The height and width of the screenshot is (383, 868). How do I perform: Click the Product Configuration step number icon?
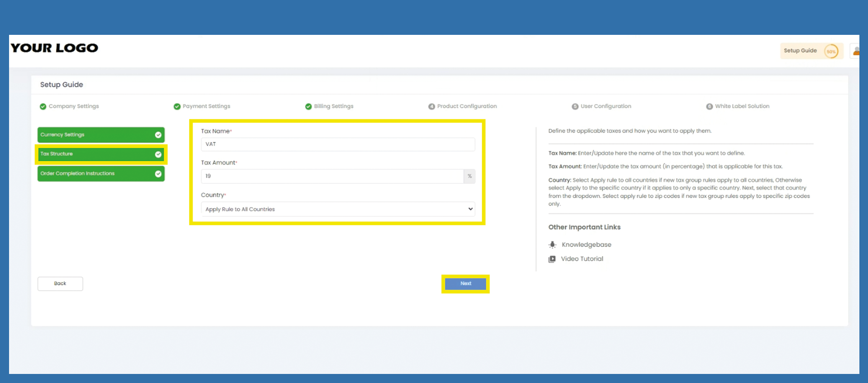tap(432, 106)
